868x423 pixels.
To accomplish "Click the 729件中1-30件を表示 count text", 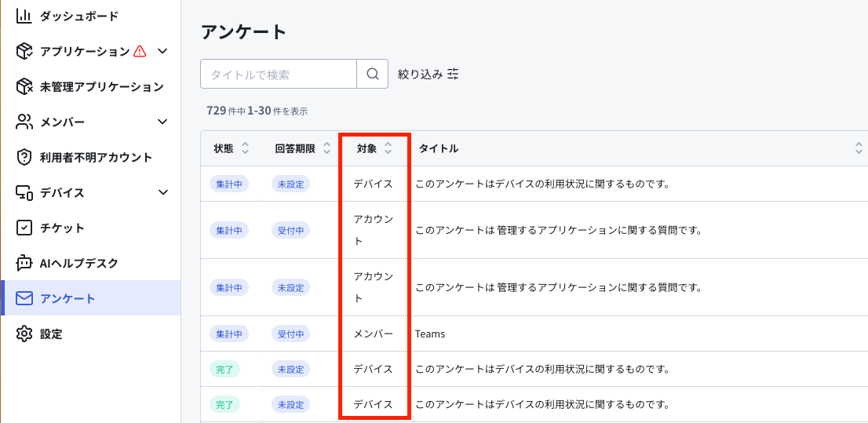I will tap(257, 111).
